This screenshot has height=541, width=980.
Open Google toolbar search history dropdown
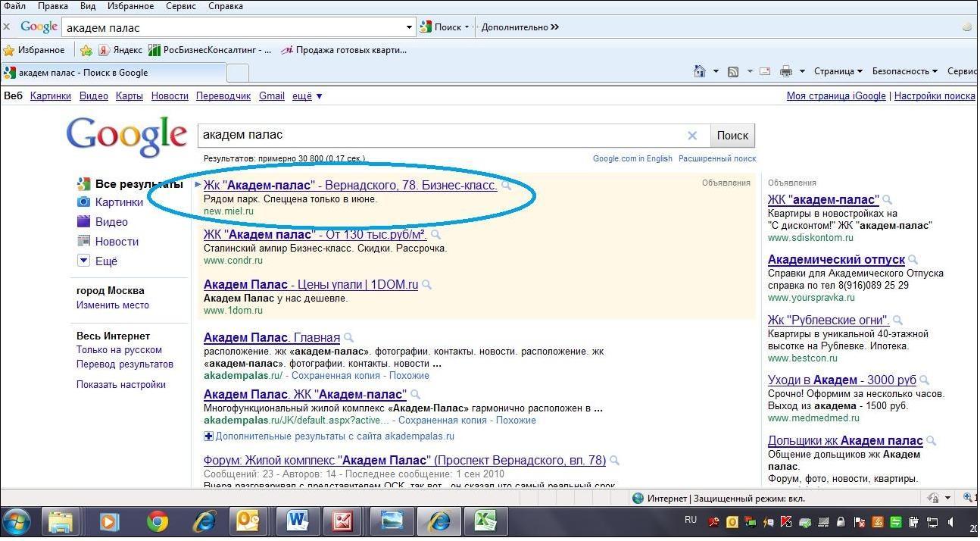point(410,27)
